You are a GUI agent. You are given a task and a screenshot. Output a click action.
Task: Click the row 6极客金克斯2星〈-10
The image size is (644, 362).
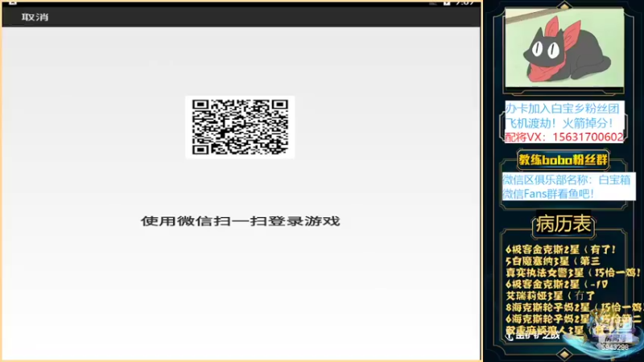(557, 284)
